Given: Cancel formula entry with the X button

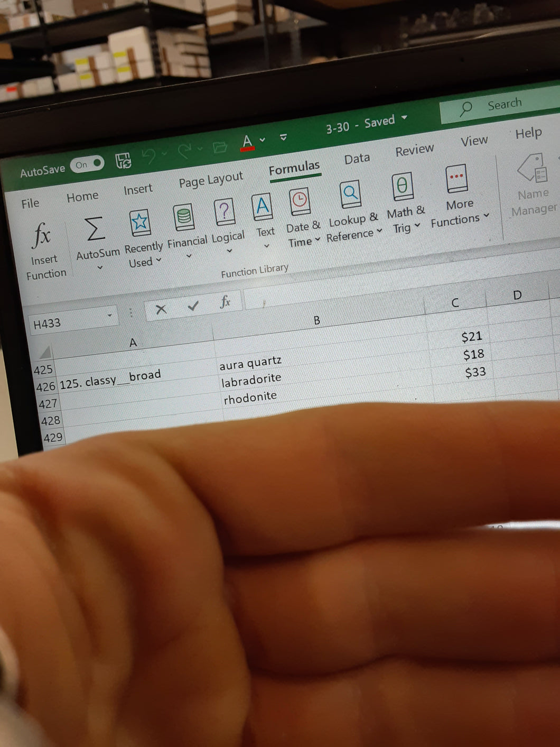Looking at the screenshot, I should [x=161, y=309].
